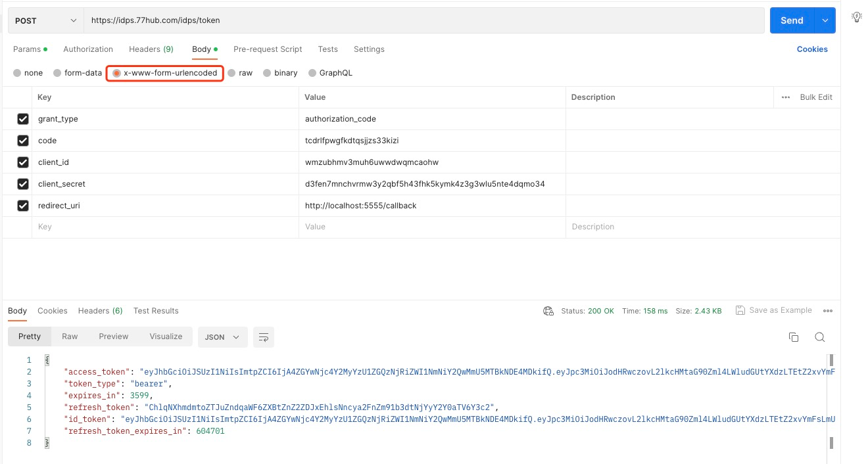
Task: Click the request URL input field
Action: [421, 20]
